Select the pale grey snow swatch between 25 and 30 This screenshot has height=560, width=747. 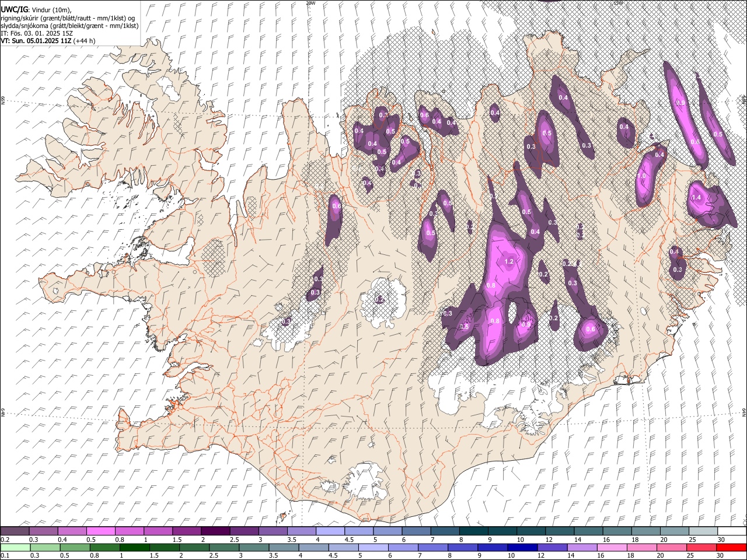click(703, 531)
